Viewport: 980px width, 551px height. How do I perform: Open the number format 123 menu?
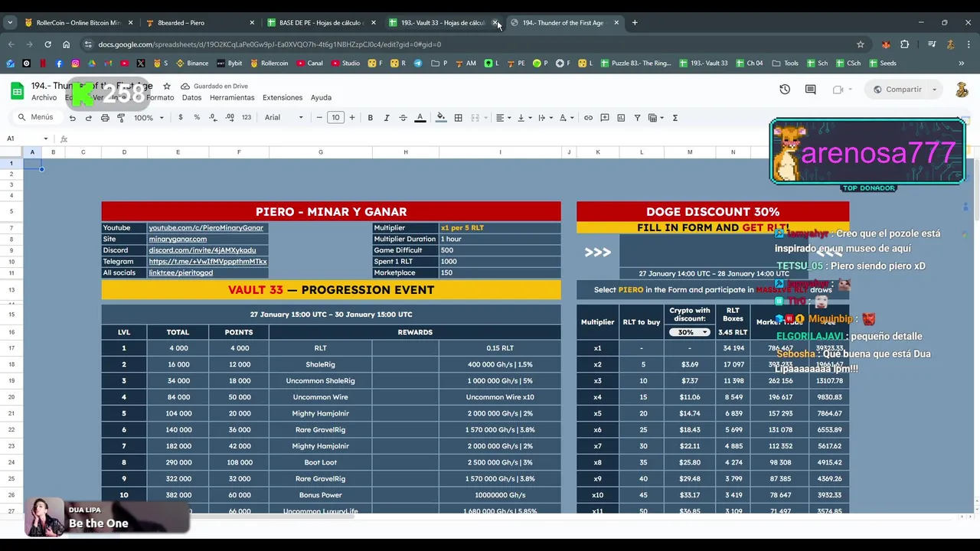[x=246, y=118]
